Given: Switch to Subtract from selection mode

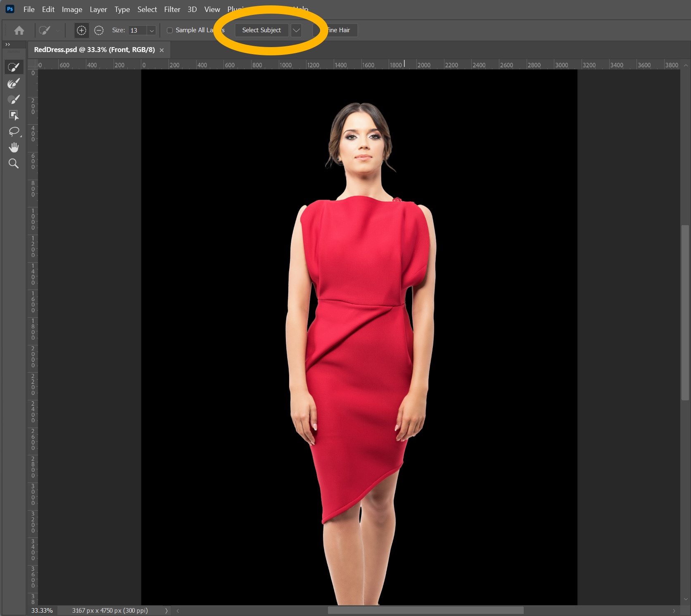Looking at the screenshot, I should click(x=99, y=30).
